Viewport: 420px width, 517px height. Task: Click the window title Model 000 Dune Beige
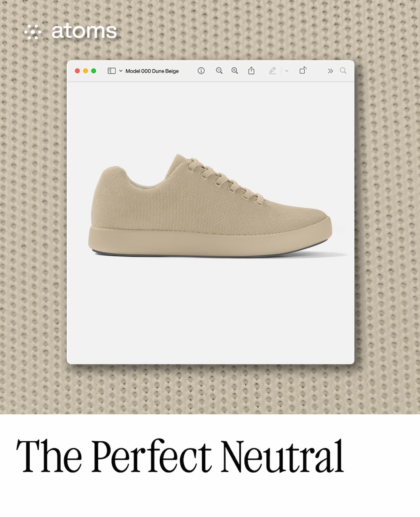click(x=152, y=71)
